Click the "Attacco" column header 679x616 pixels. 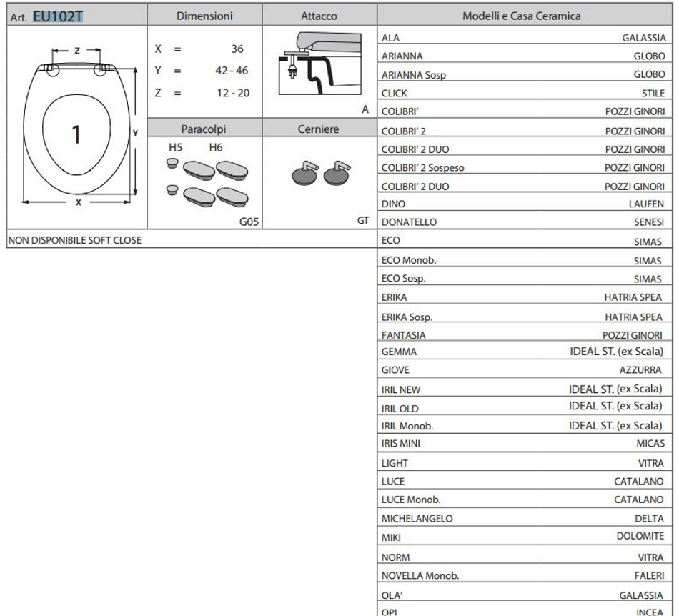pos(319,16)
